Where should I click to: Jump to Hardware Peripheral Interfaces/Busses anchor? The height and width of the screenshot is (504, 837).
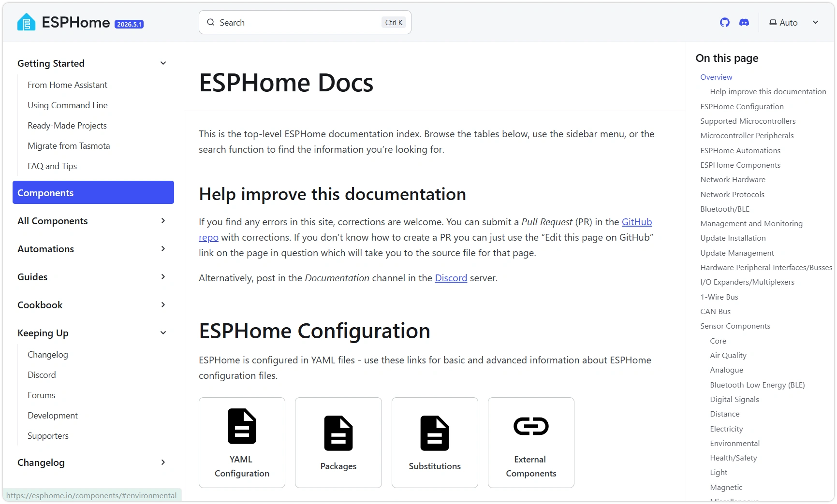(x=766, y=267)
